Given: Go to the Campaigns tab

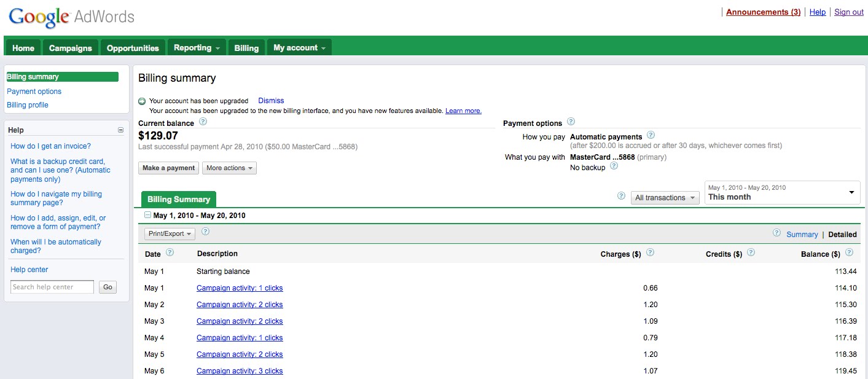Looking at the screenshot, I should pyautogui.click(x=71, y=48).
